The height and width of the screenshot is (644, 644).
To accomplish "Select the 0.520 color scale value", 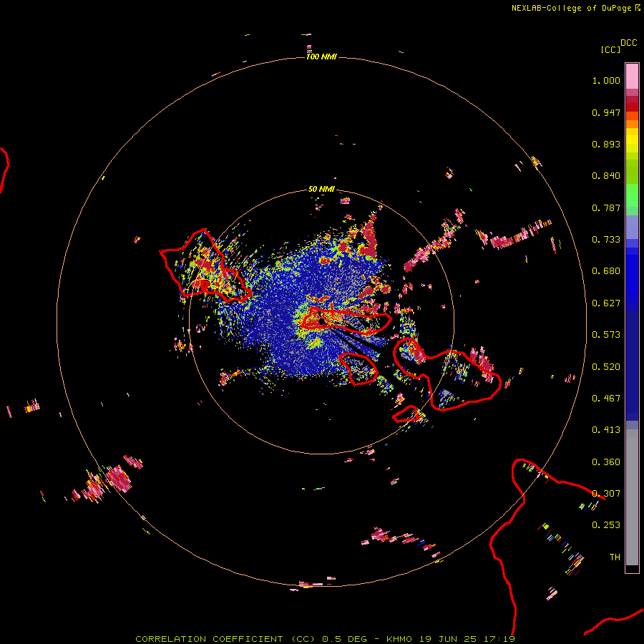I will [x=606, y=367].
